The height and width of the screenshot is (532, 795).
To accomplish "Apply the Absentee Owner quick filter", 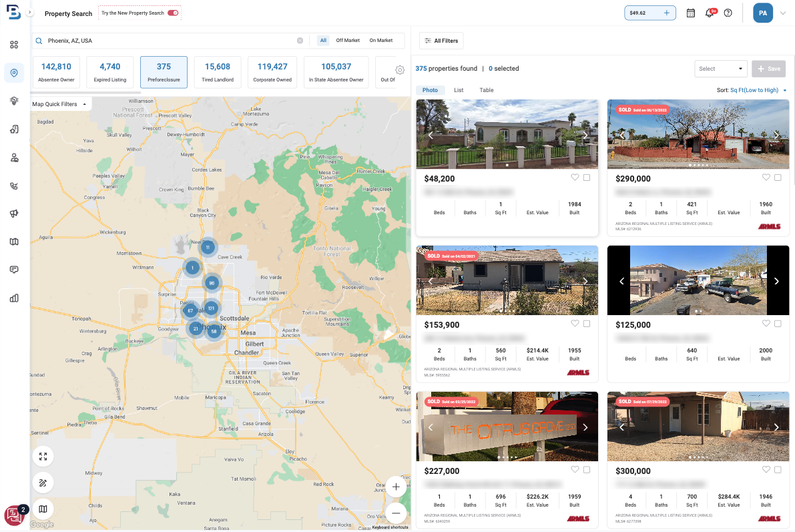I will tap(56, 72).
